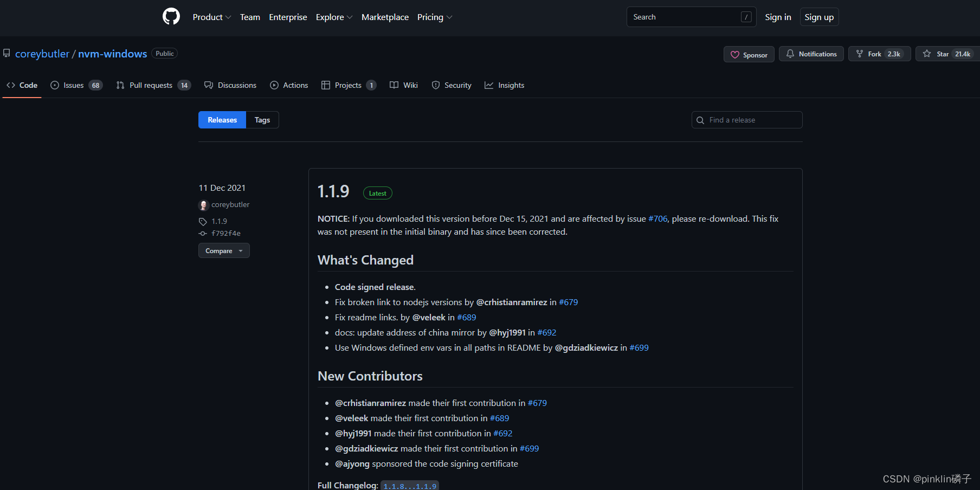Viewport: 980px width, 490px height.
Task: Open the Discussions tab
Action: [230, 85]
